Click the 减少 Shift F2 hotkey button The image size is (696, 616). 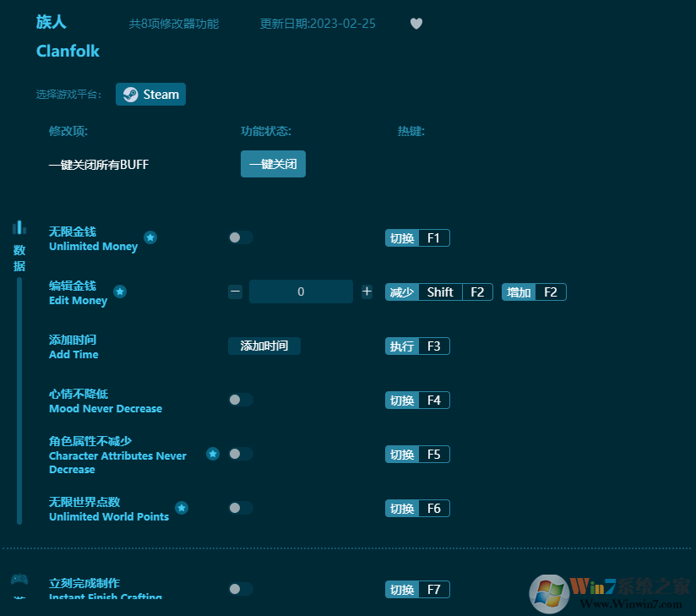point(439,292)
